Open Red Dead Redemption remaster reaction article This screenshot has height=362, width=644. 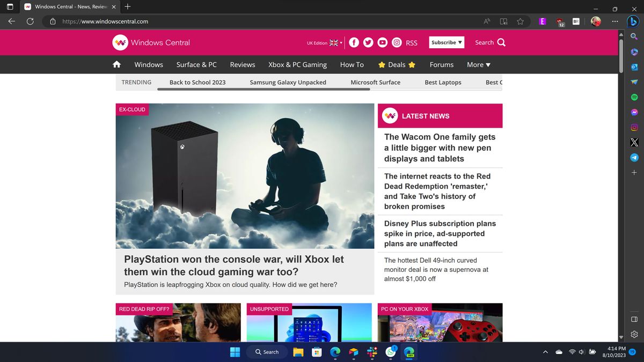(437, 191)
